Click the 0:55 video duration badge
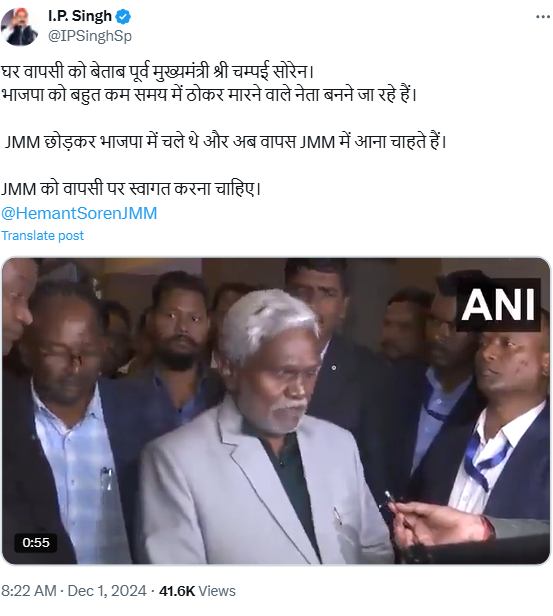 pyautogui.click(x=36, y=543)
